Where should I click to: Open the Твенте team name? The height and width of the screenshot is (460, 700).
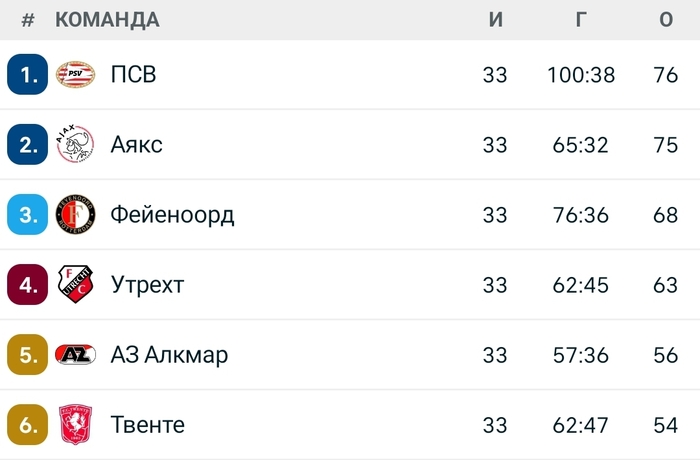(147, 425)
